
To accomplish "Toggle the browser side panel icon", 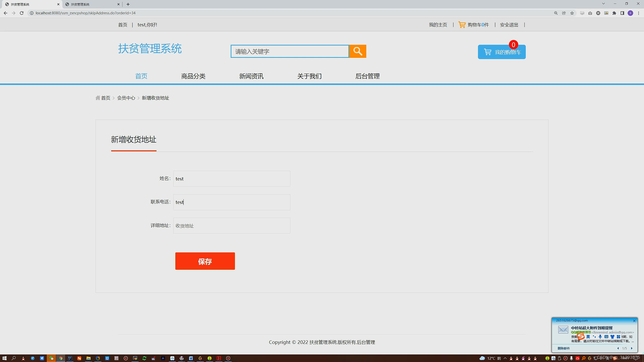I will [x=622, y=13].
